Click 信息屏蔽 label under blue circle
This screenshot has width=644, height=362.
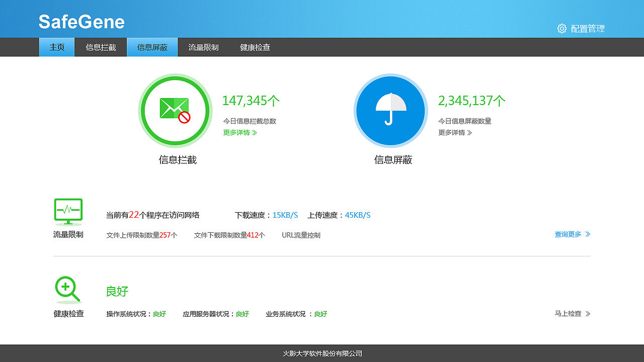point(393,160)
